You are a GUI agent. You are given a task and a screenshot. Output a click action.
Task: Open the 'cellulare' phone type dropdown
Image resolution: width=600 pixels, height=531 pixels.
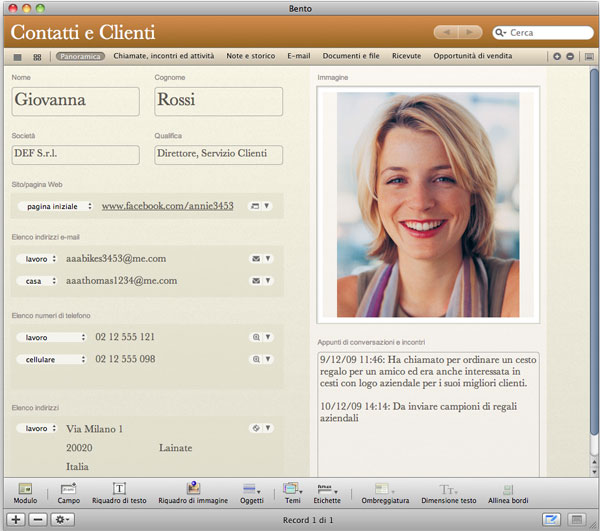click(x=50, y=359)
